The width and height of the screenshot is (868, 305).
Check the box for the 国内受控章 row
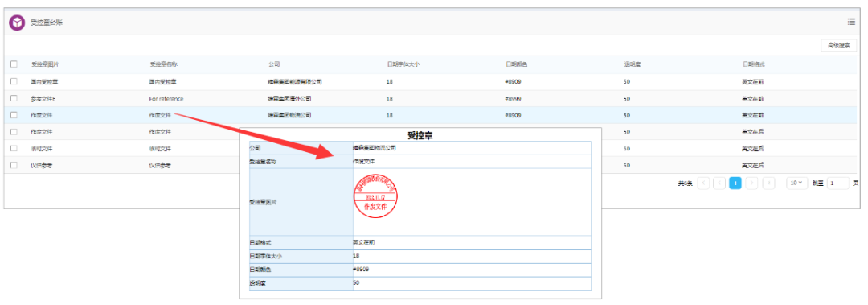(14, 81)
